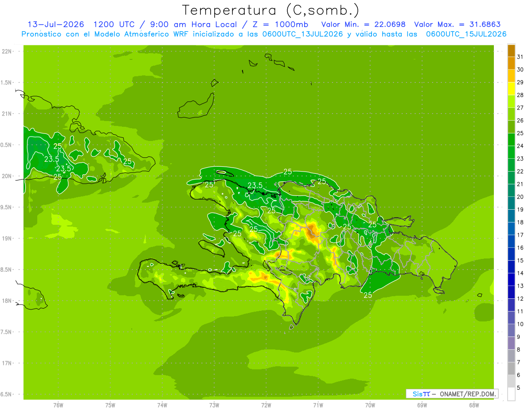This screenshot has width=532, height=411.
Task: Click the legend value '13'
Action: (x=520, y=286)
